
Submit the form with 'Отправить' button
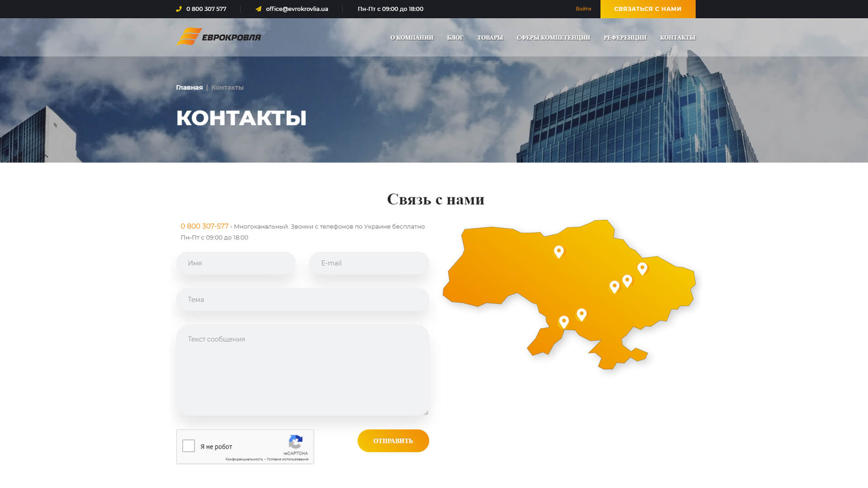coord(393,441)
